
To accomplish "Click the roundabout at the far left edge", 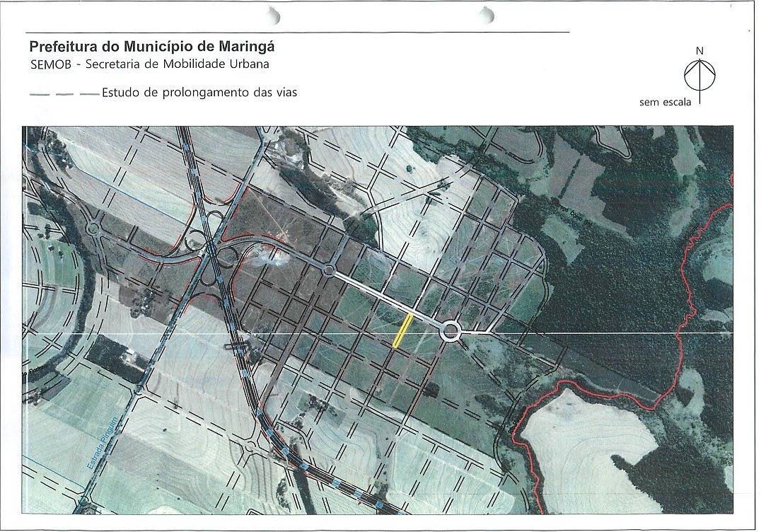I will click(x=93, y=229).
